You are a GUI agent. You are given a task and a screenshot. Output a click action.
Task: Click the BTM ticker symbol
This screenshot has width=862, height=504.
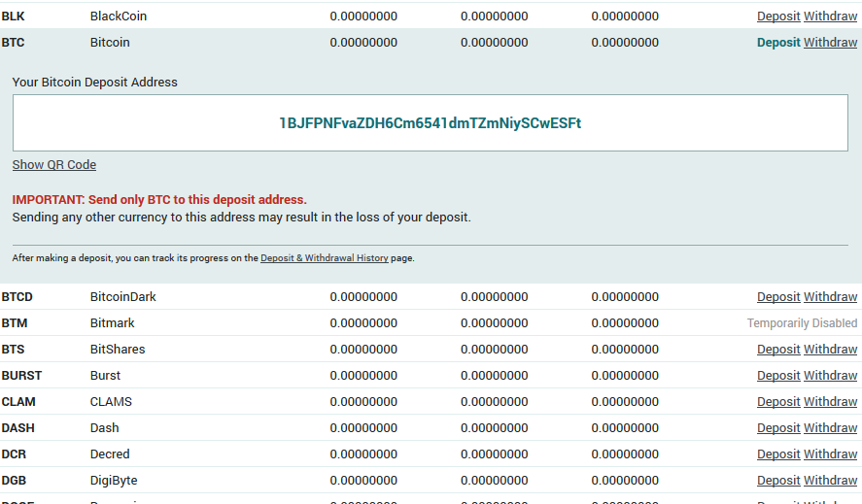coord(15,323)
